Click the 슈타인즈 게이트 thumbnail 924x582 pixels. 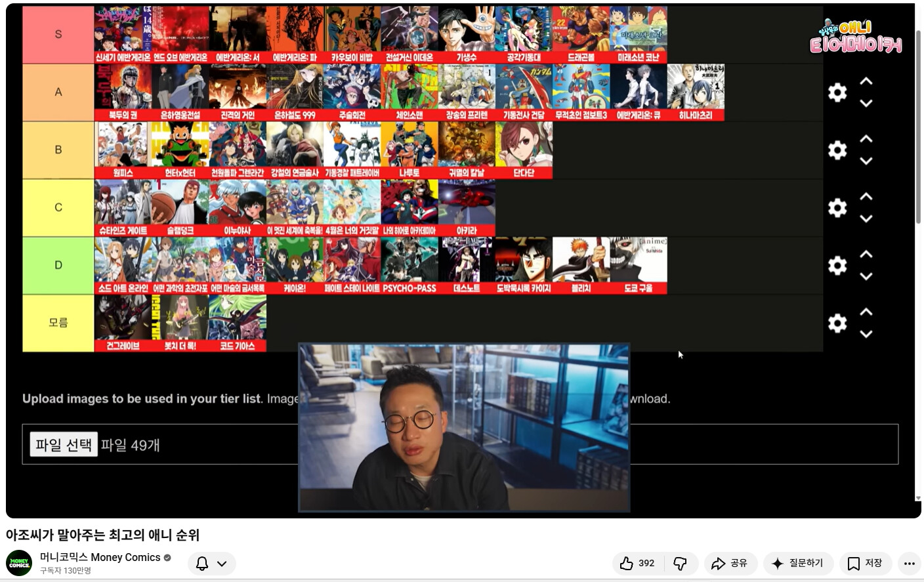123,208
